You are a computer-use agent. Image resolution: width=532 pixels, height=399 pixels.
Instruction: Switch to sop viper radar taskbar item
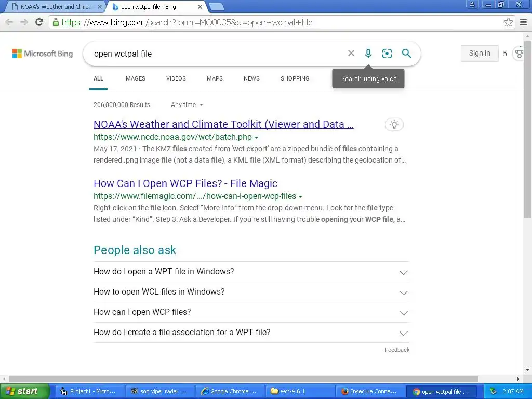tap(160, 391)
